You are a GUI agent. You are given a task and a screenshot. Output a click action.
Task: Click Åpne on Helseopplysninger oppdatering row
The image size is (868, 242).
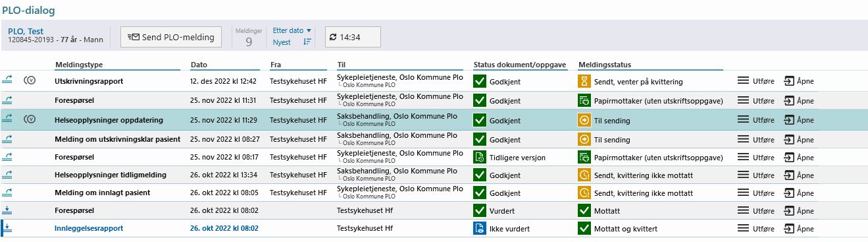[798, 120]
